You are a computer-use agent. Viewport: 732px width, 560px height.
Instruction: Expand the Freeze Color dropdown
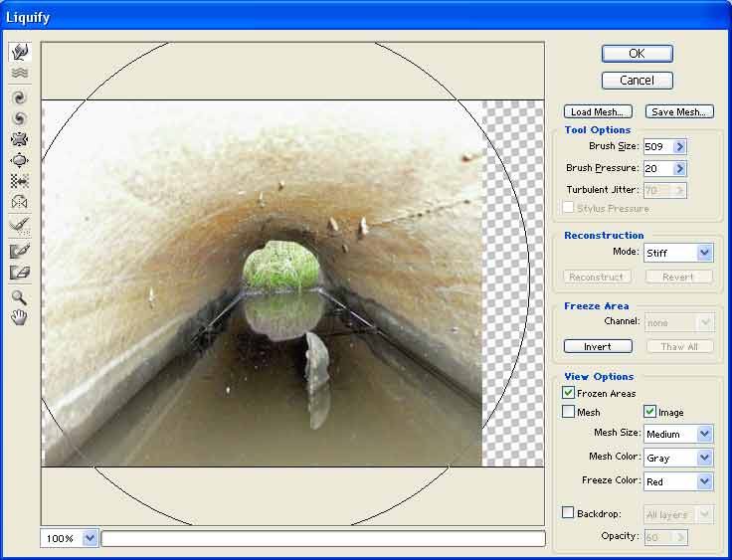[704, 481]
